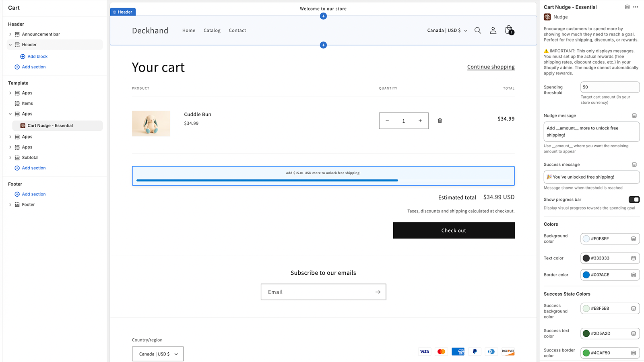The height and width of the screenshot is (362, 644).
Task: Pick the Success border color swatch #4CAF50
Action: [x=586, y=353]
